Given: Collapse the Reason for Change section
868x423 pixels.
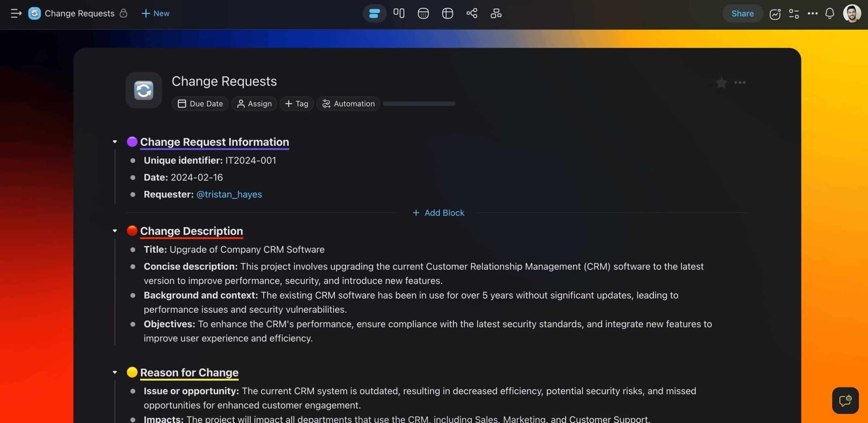Looking at the screenshot, I should (x=115, y=372).
